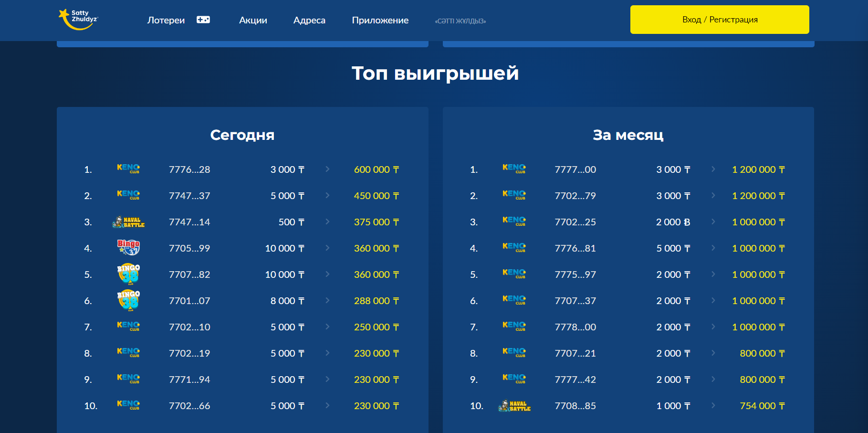The image size is (868, 433).
Task: Click Keno logo beside 7702...79
Action: pos(514,195)
